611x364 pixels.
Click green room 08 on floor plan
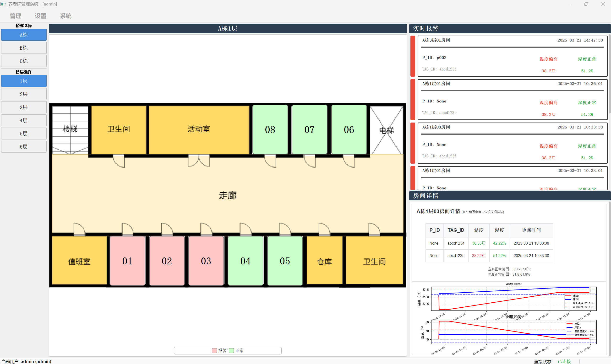pos(270,129)
